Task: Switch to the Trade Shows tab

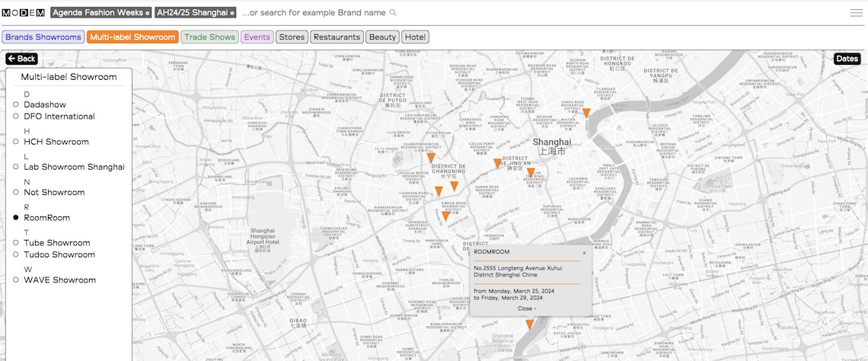Action: (209, 37)
